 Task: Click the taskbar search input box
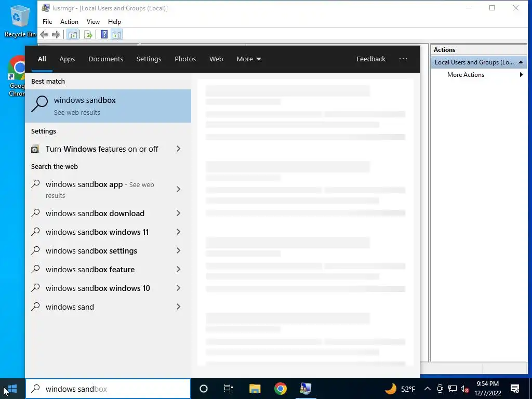click(108, 389)
